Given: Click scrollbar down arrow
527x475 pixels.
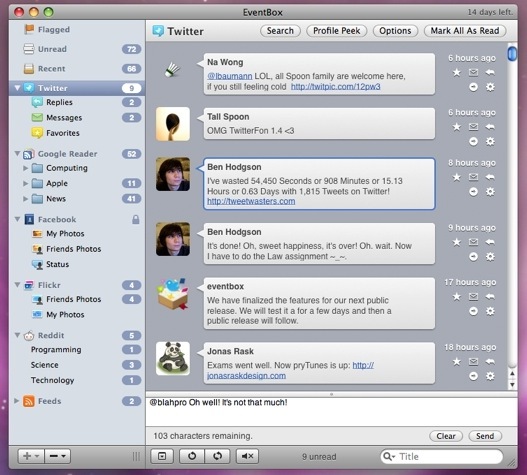Looking at the screenshot, I should click(x=512, y=385).
